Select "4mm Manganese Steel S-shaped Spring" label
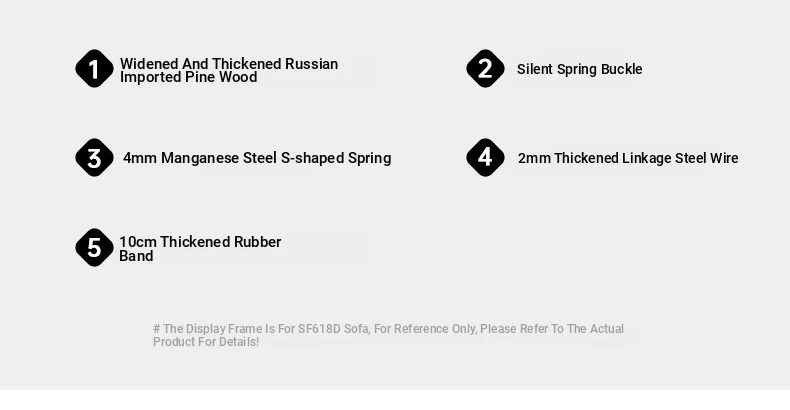The image size is (790, 410). click(257, 158)
